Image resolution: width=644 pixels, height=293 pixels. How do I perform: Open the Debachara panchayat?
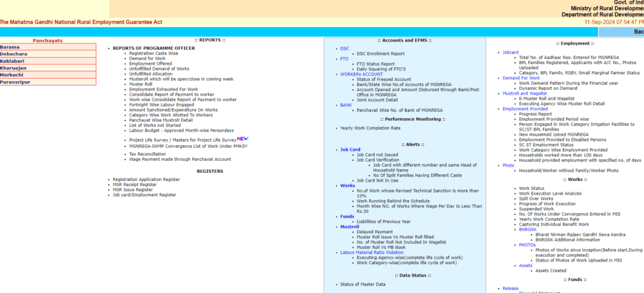14,54
